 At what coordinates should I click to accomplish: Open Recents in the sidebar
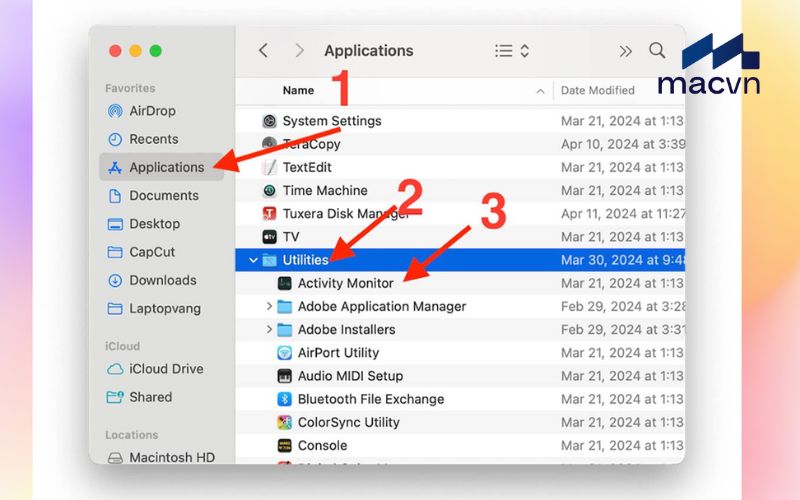161,139
